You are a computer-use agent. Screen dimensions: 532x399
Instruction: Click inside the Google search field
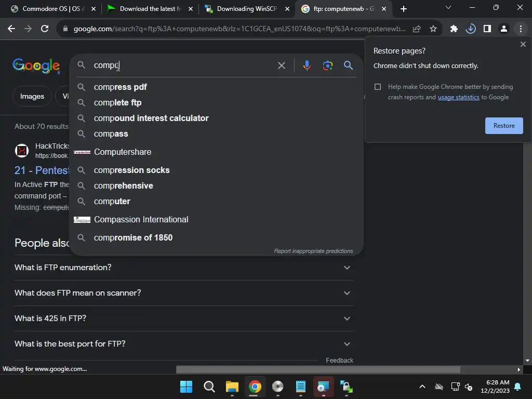pyautogui.click(x=183, y=65)
